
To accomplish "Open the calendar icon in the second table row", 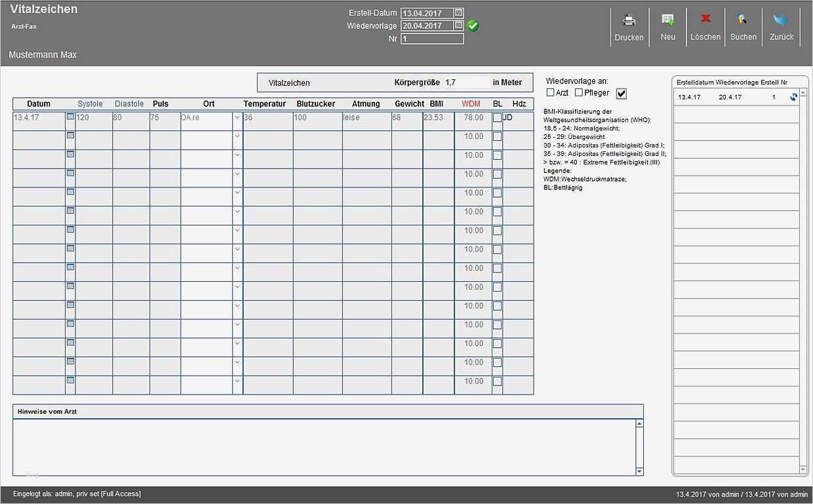I will coord(70,136).
